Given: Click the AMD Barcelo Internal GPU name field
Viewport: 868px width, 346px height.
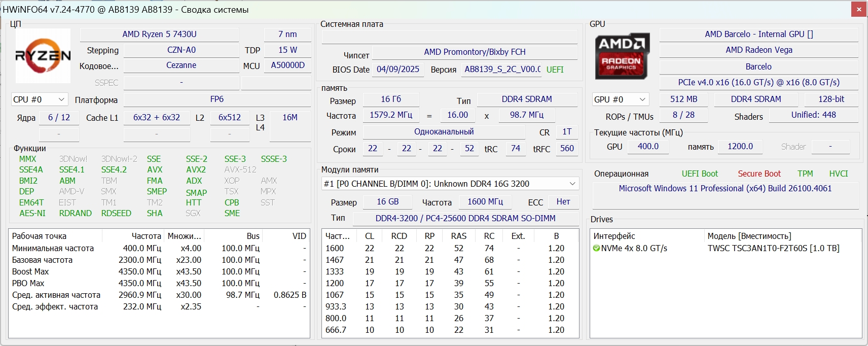Looking at the screenshot, I should tap(758, 34).
